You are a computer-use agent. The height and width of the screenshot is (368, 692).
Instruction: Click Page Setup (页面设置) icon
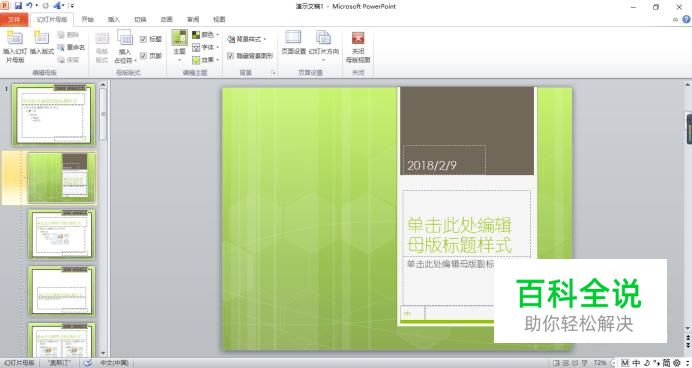(x=293, y=37)
